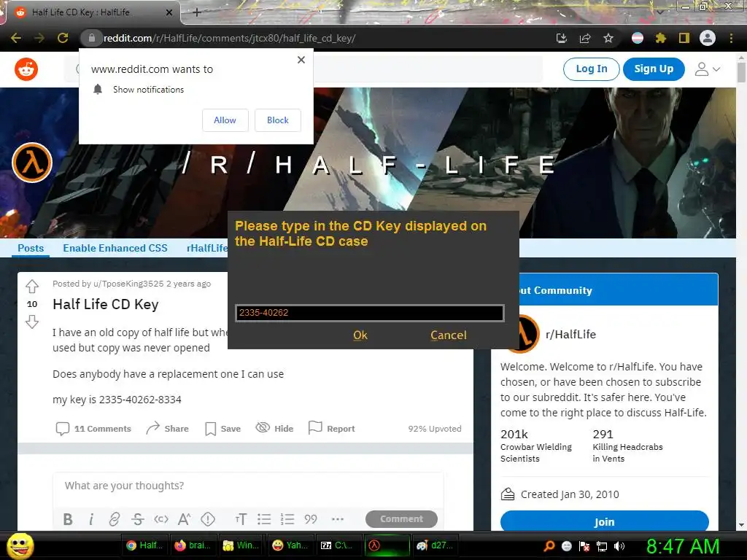Toggle strikethrough in comment editor

(138, 519)
